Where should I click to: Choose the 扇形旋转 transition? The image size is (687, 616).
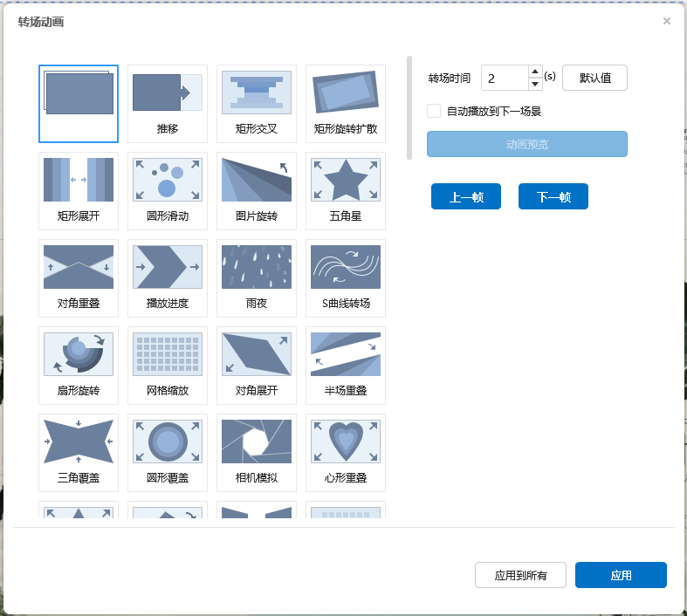click(79, 365)
